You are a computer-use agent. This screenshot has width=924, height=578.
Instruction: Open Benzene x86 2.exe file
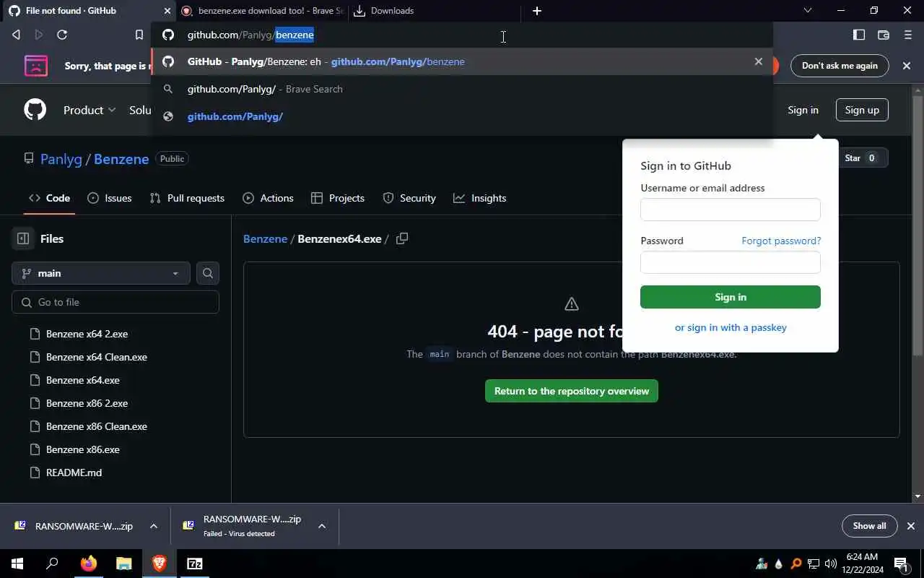(87, 403)
